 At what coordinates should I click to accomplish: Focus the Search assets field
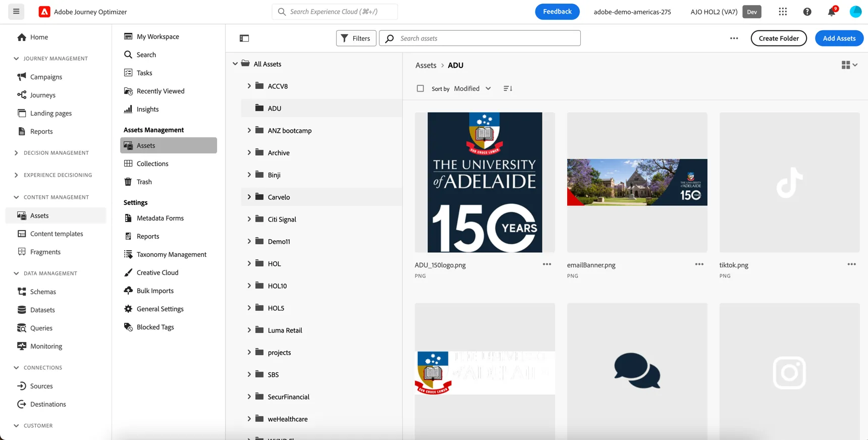479,38
